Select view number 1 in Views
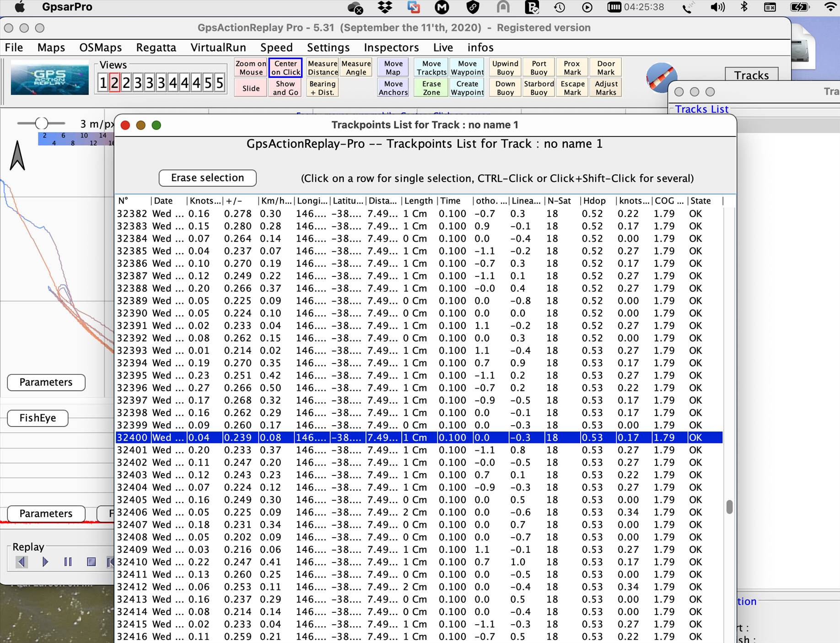The width and height of the screenshot is (840, 643). coord(103,83)
